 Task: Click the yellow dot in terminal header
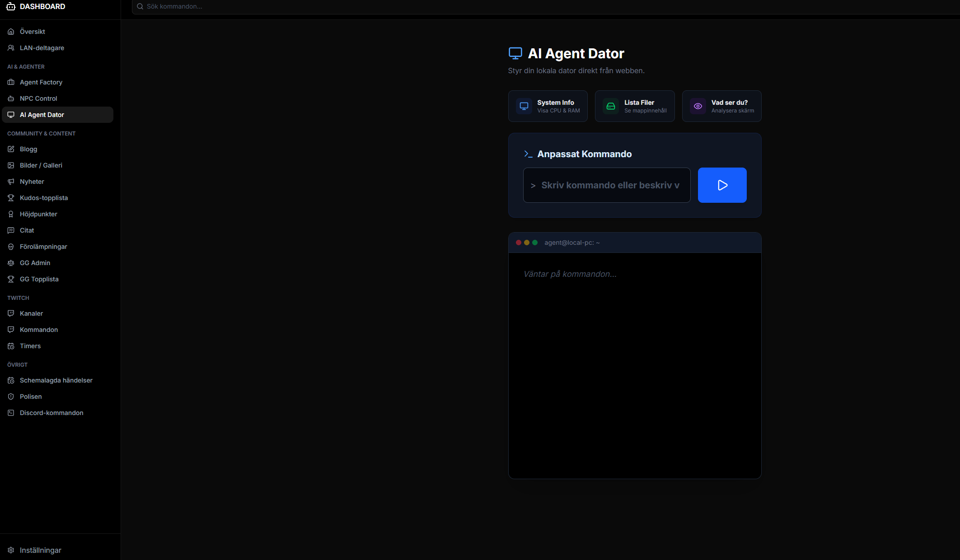[x=527, y=243]
